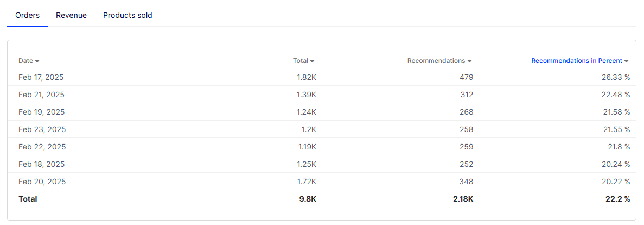Open the Products sold tab
644x225 pixels.
[127, 16]
